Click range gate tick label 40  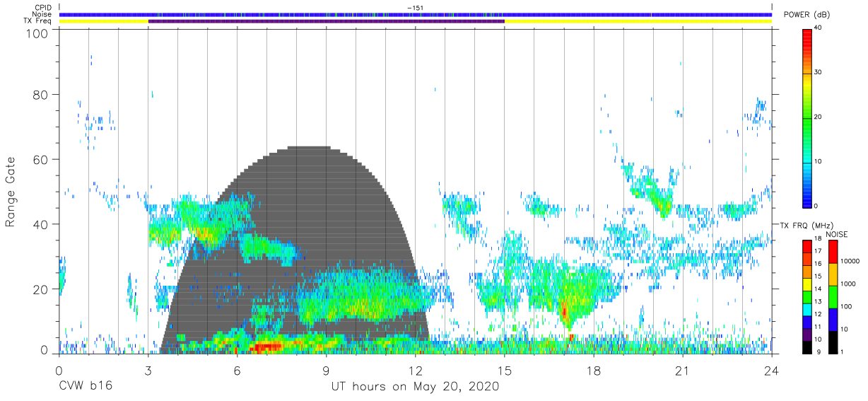pyautogui.click(x=40, y=224)
